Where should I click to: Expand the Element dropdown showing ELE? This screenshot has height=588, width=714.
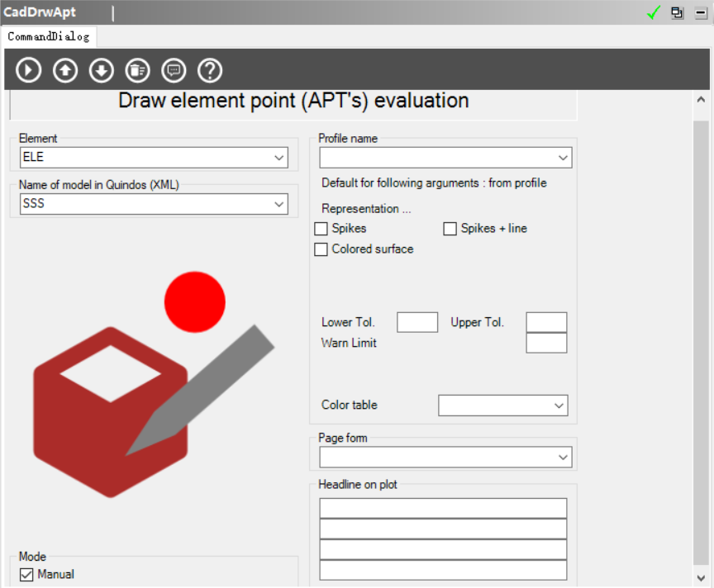(x=278, y=158)
